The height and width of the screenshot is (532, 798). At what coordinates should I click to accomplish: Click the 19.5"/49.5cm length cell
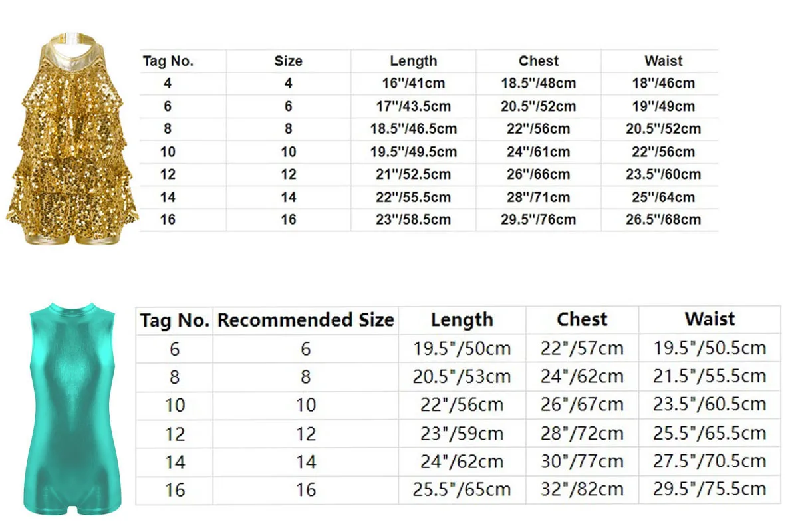click(x=413, y=152)
